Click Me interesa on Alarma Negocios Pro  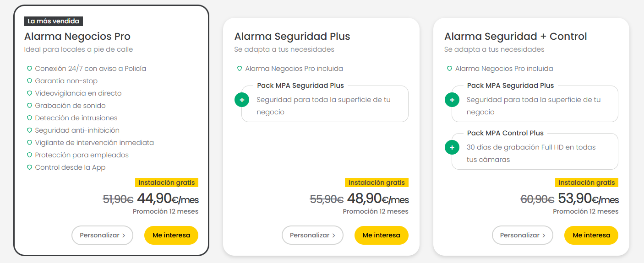point(171,235)
